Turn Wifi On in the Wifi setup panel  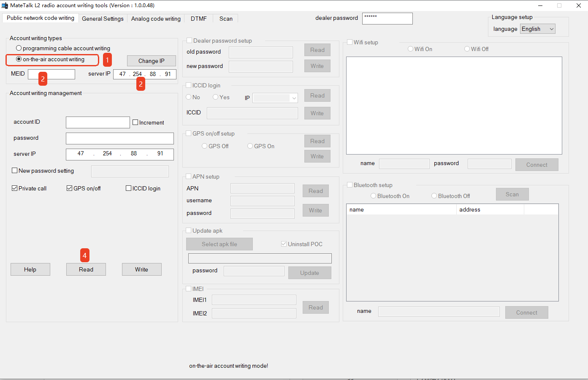pos(410,49)
